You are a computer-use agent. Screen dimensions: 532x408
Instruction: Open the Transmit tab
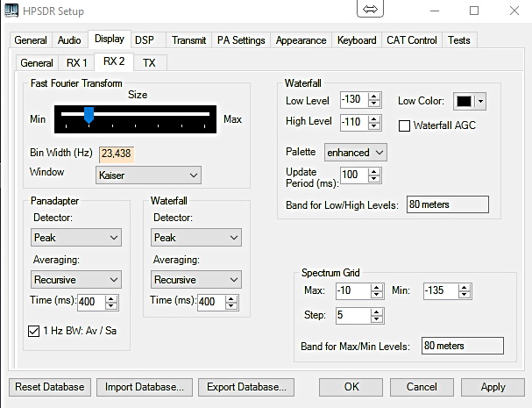tap(189, 40)
